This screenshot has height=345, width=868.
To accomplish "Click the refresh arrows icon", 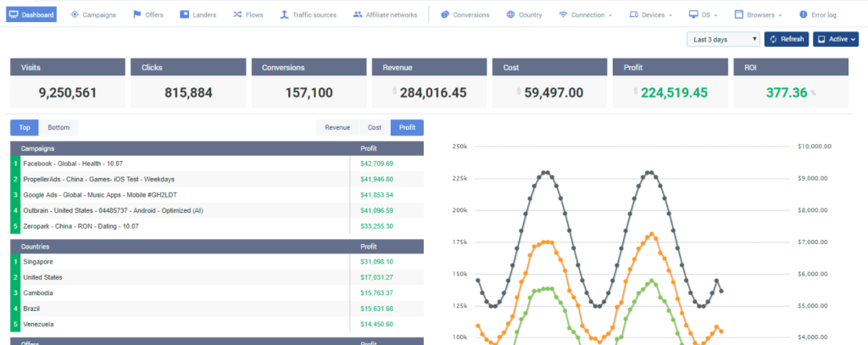I will click(774, 39).
